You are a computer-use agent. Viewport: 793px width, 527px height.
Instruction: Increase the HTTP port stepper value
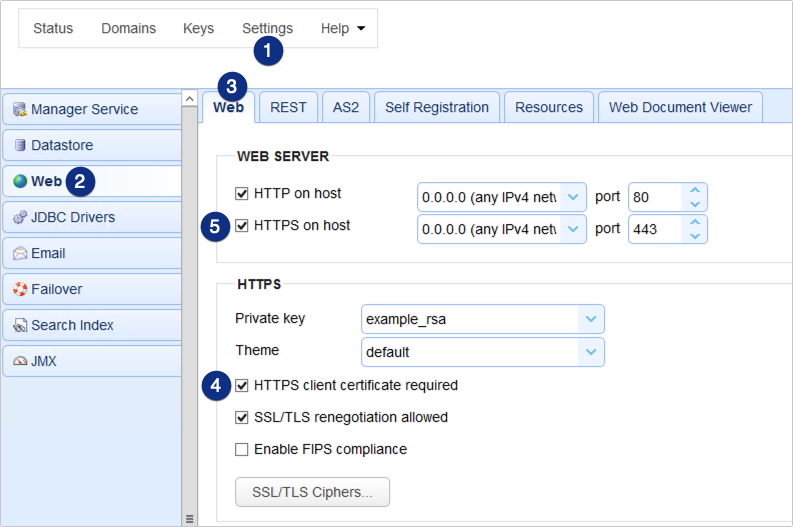pyautogui.click(x=695, y=191)
